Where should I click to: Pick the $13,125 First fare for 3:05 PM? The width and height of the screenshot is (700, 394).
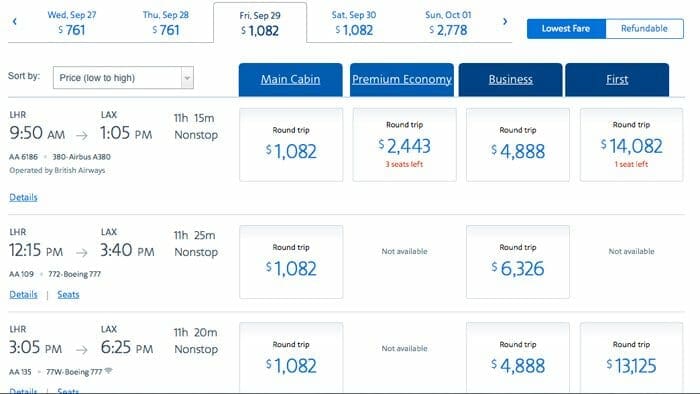pyautogui.click(x=631, y=357)
